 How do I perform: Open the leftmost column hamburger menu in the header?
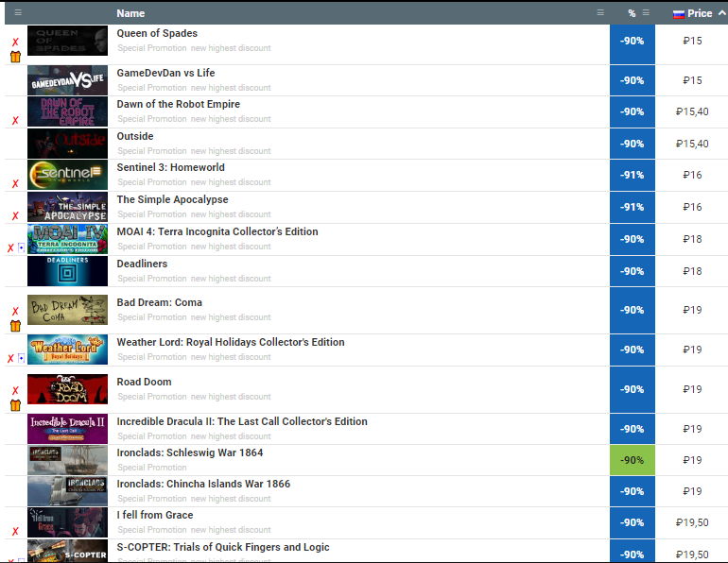pyautogui.click(x=18, y=12)
